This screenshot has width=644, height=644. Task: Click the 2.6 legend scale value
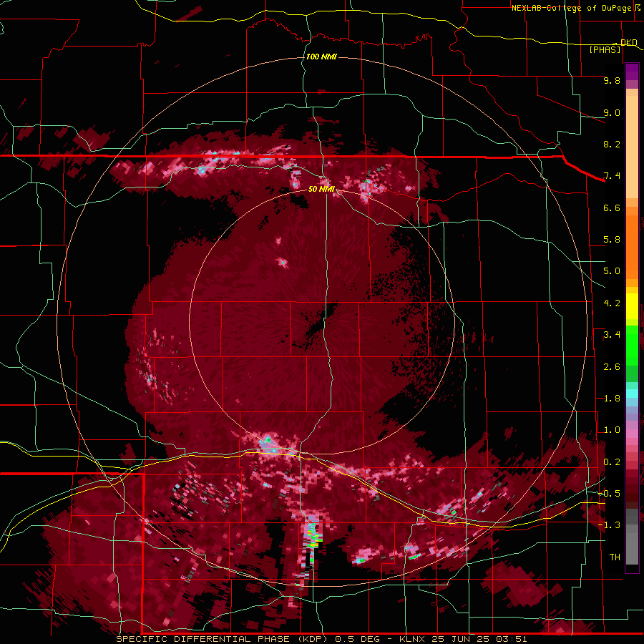click(612, 367)
